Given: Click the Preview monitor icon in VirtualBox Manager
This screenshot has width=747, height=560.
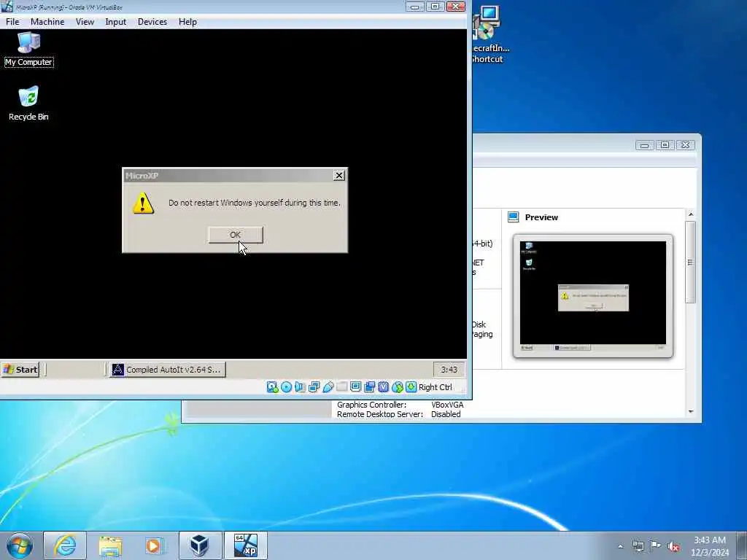Looking at the screenshot, I should click(x=513, y=217).
